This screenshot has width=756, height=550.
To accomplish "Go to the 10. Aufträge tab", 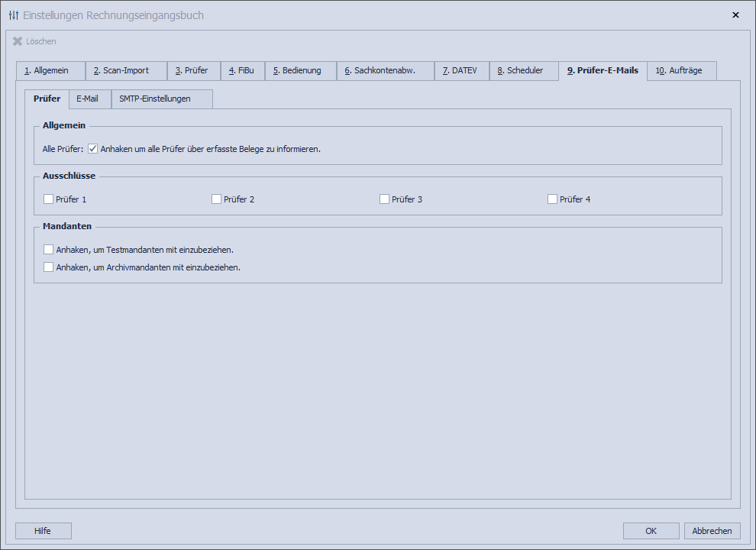I will 680,70.
